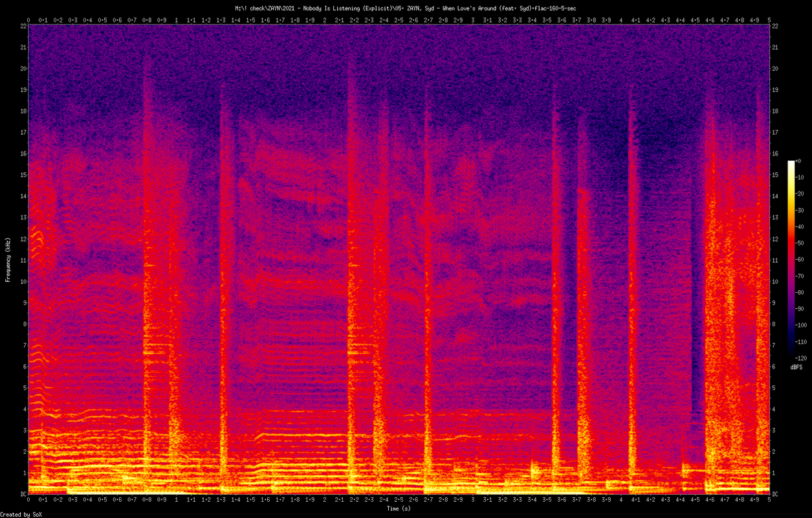
Task: Click the '-40' value on the dBFS scale
Action: click(x=800, y=227)
